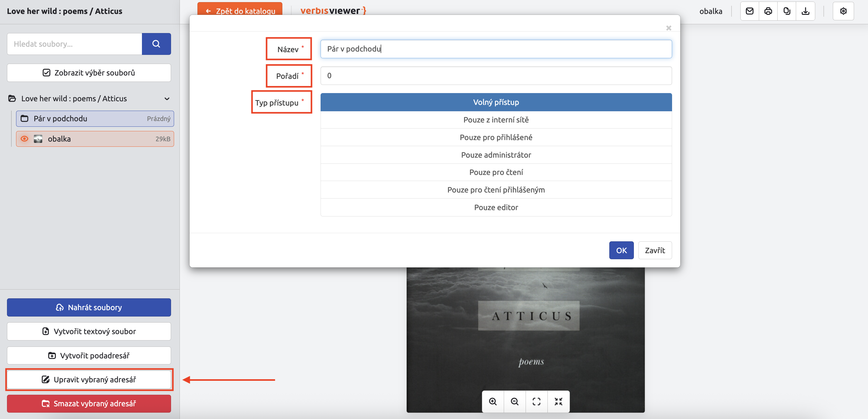Click the 'Název' field label

[x=288, y=49]
